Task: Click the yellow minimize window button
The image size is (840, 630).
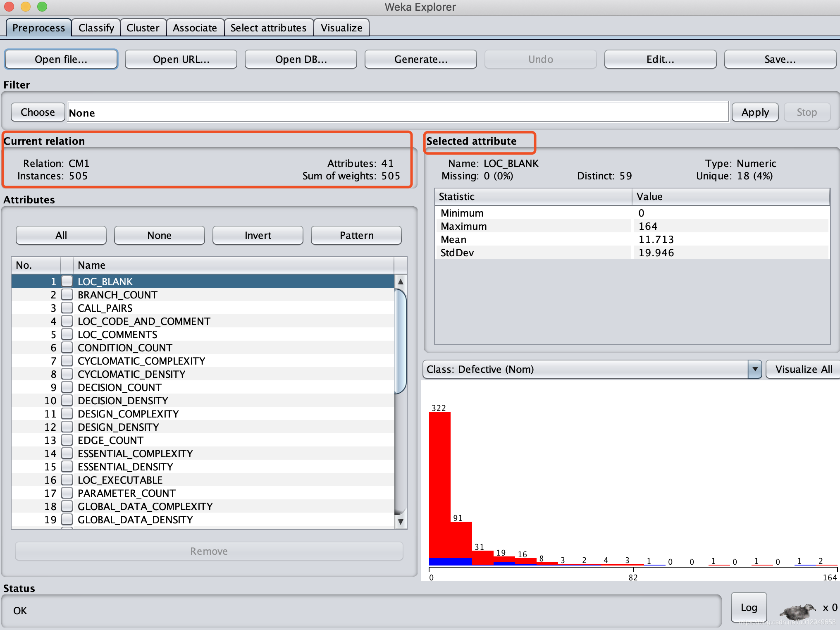Action: (26, 7)
